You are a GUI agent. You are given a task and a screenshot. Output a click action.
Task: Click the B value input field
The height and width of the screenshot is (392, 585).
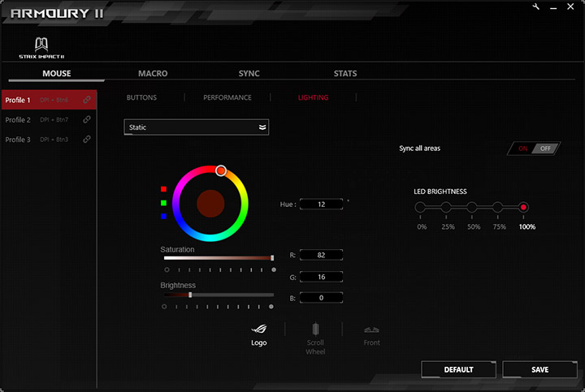(321, 298)
